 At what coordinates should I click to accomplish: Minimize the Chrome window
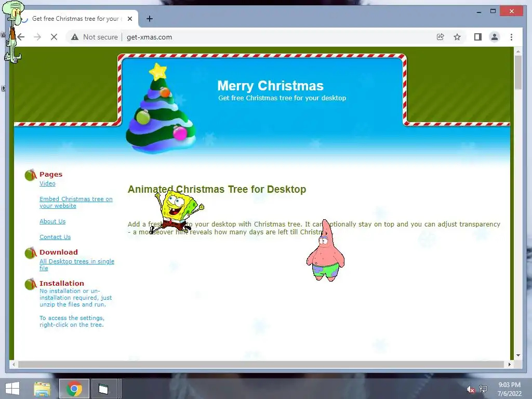(x=478, y=11)
